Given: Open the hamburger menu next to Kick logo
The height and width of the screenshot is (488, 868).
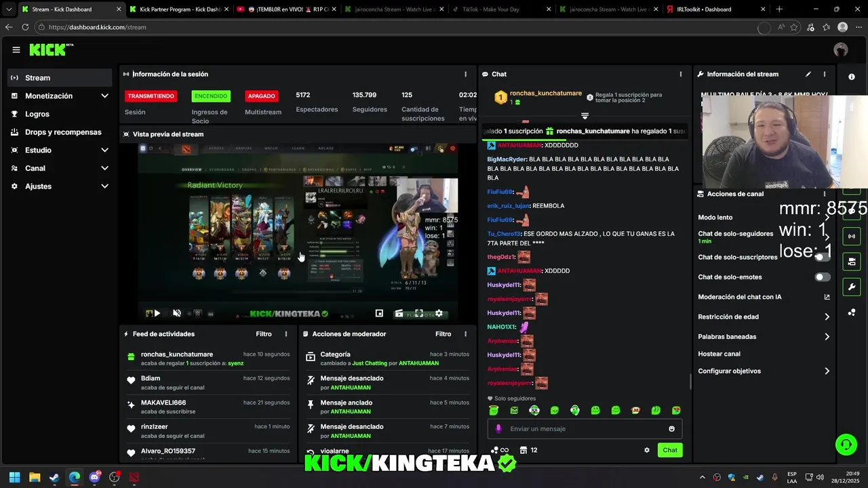Looking at the screenshot, I should coord(16,49).
